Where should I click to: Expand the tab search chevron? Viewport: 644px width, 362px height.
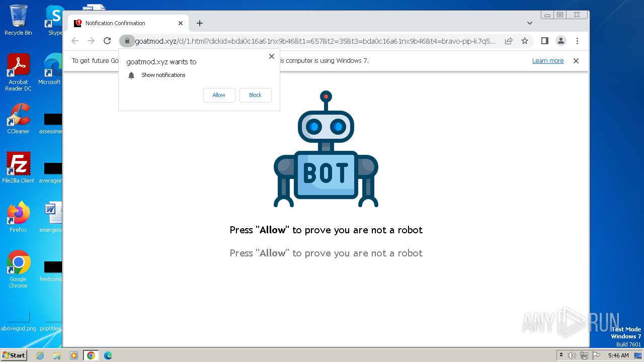click(530, 23)
